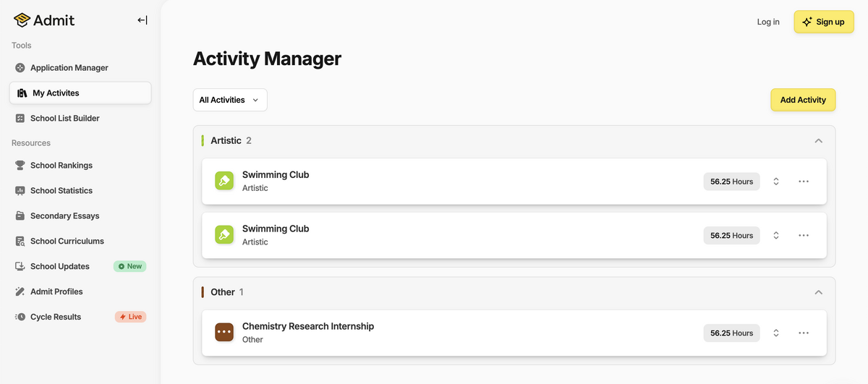Open Application Manager in sidebar

coord(69,67)
